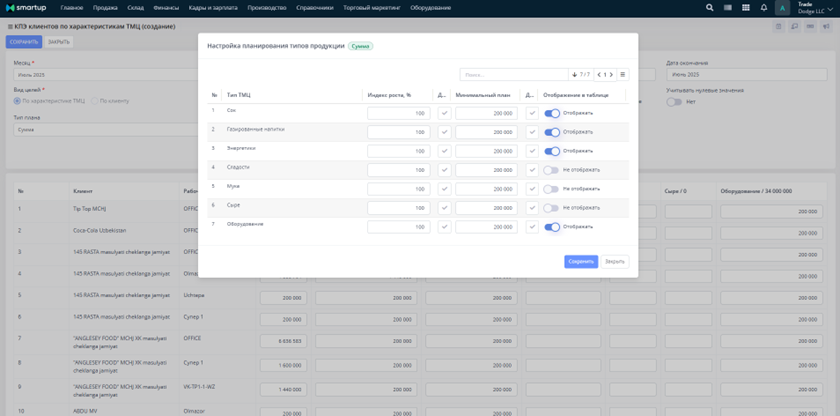
Task: Click minimum plan checkmark in Энергетики row
Action: coord(531,151)
